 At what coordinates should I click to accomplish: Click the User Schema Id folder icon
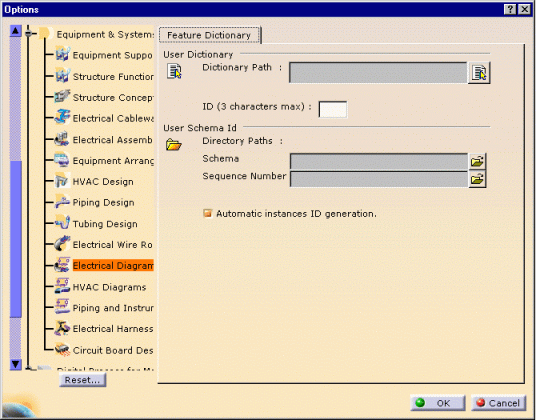174,145
